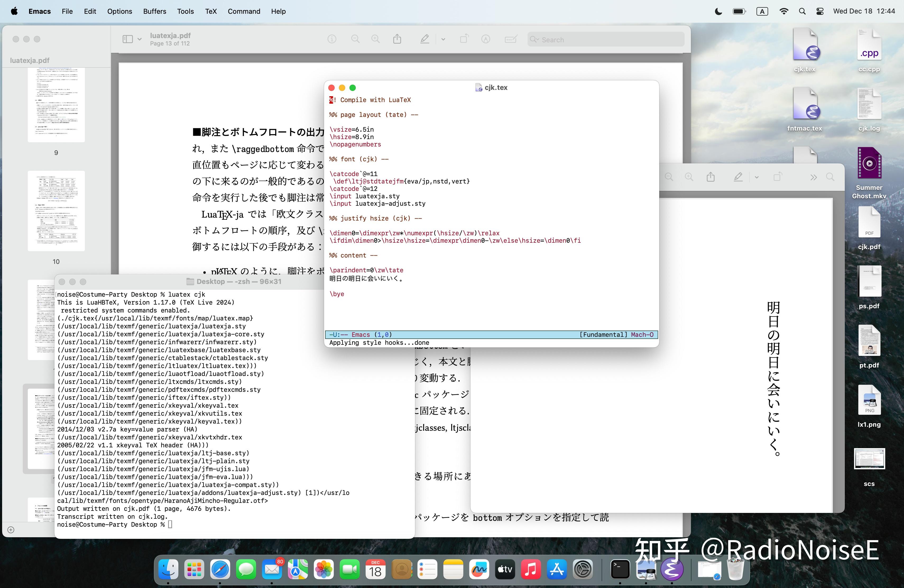Expand the highlight color dropdown arrow

(443, 39)
